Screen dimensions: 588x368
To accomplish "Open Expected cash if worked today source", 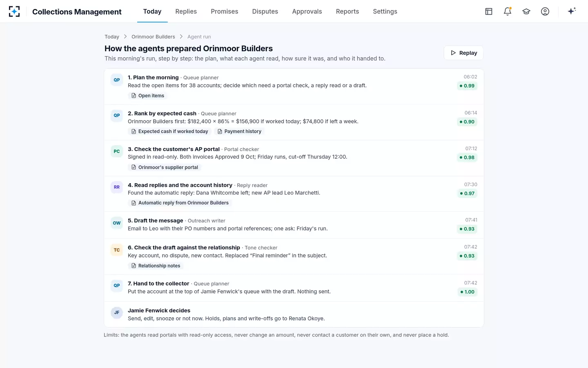I will click(x=169, y=131).
